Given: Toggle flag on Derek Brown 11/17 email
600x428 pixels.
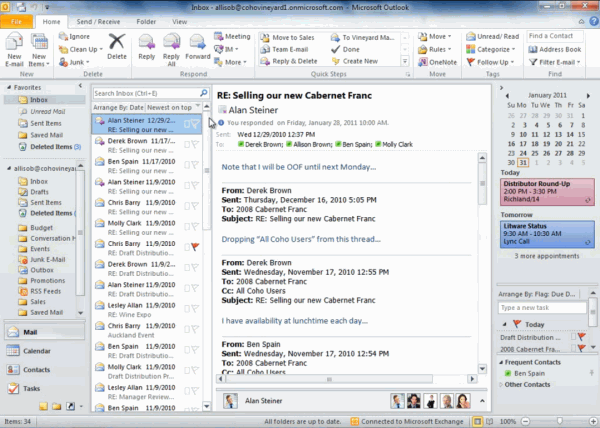Looking at the screenshot, I should (195, 145).
